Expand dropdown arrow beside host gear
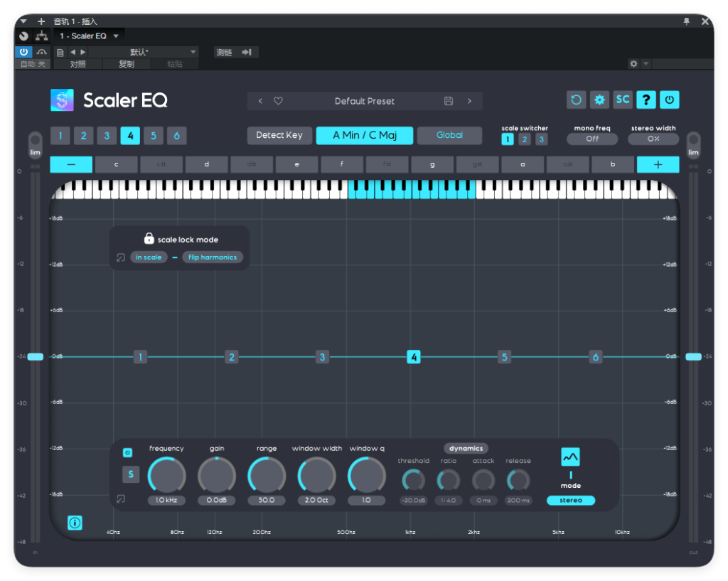The image size is (728, 581). [646, 63]
